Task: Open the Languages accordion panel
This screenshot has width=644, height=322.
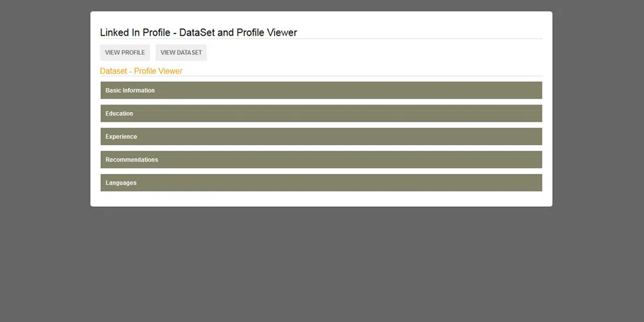Action: pyautogui.click(x=321, y=183)
